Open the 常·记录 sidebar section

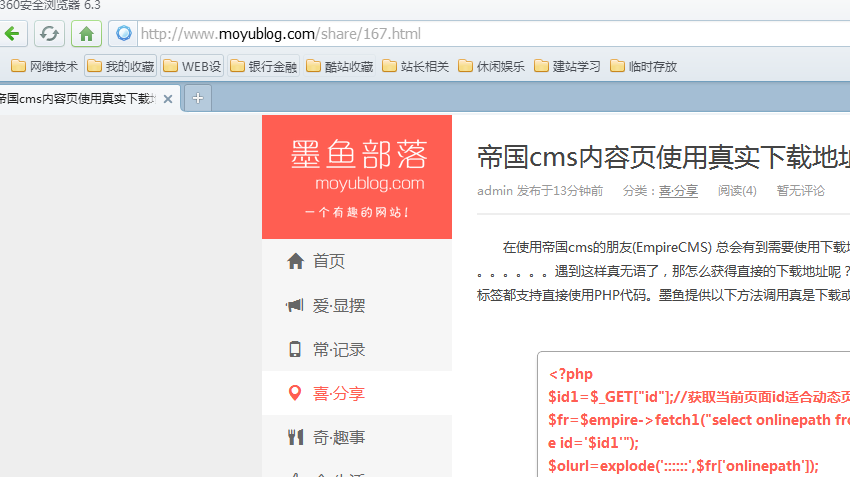coord(357,349)
